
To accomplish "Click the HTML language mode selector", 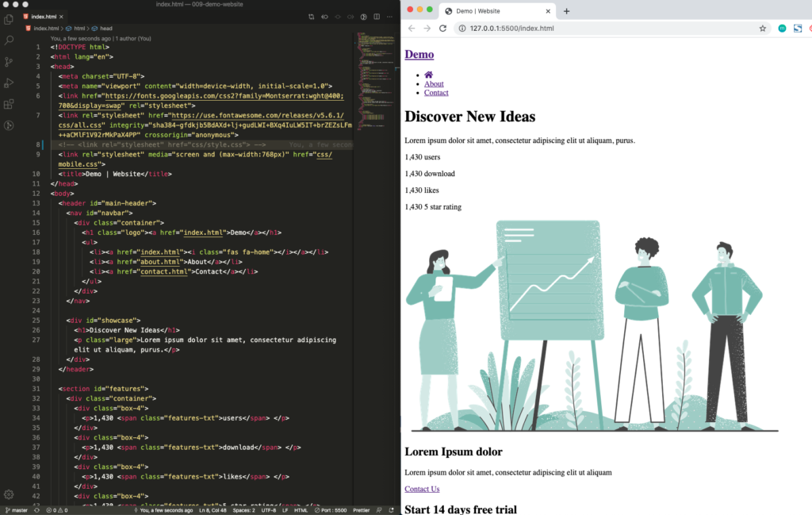I will point(301,510).
